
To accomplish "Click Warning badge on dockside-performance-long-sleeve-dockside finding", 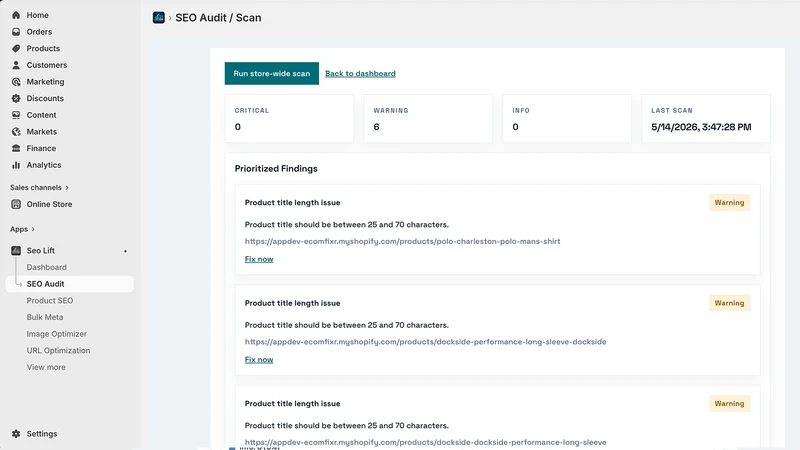I will 729,303.
